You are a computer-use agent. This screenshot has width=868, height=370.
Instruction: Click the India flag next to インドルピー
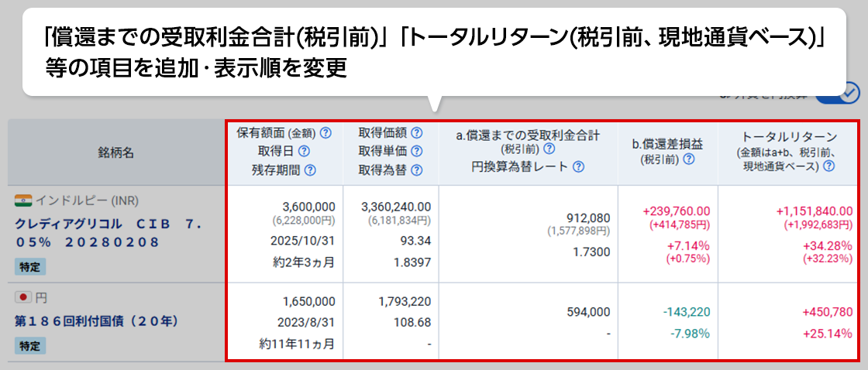23,201
